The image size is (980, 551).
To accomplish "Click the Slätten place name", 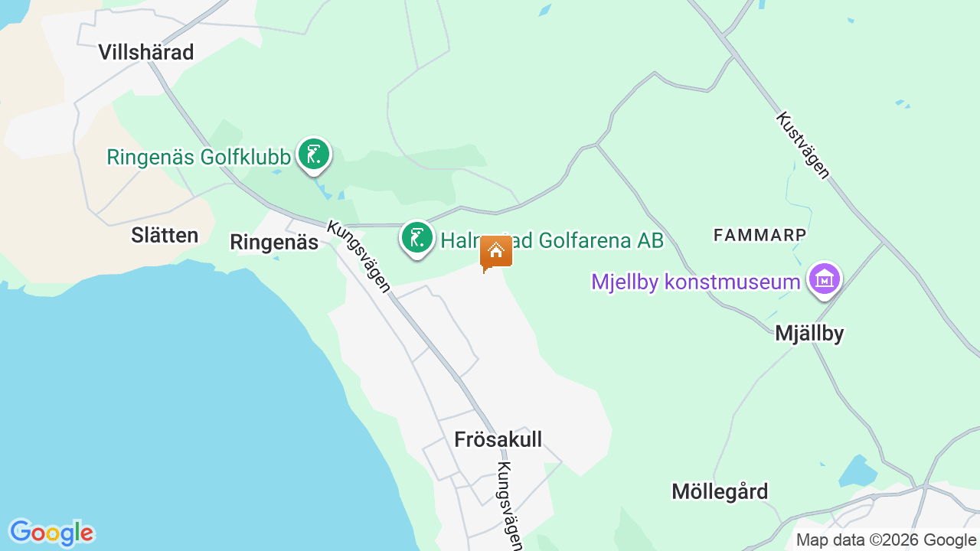I will coord(165,235).
